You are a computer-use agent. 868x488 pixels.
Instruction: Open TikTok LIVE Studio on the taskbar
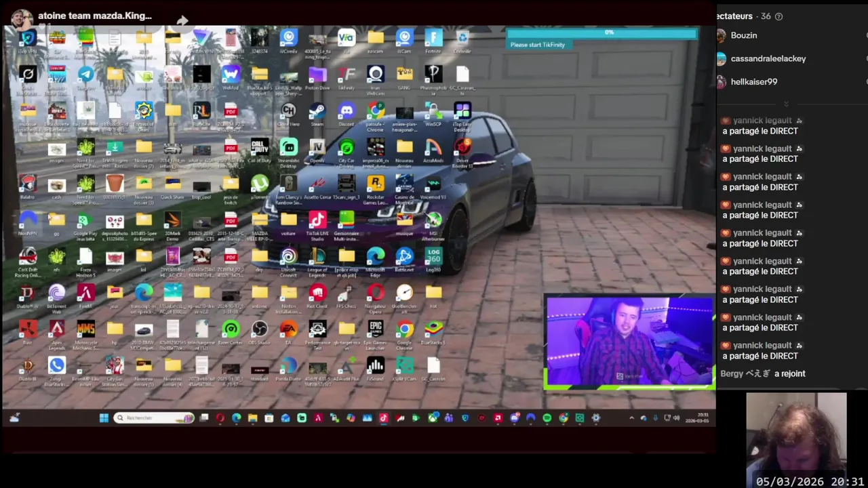pos(383,418)
